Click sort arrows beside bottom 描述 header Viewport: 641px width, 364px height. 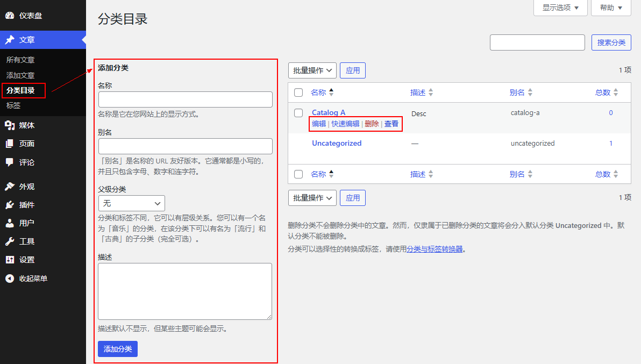[431, 174]
